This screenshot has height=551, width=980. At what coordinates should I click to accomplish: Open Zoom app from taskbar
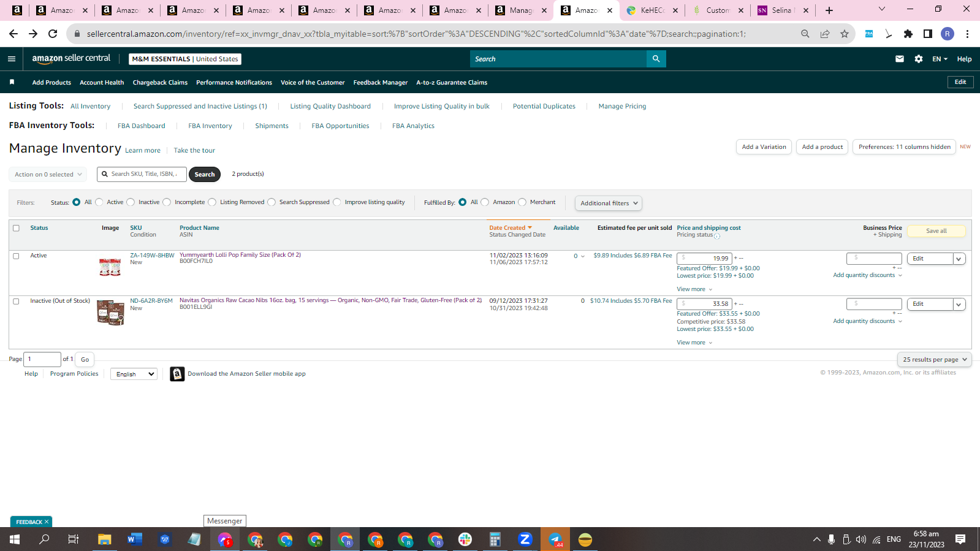click(525, 539)
